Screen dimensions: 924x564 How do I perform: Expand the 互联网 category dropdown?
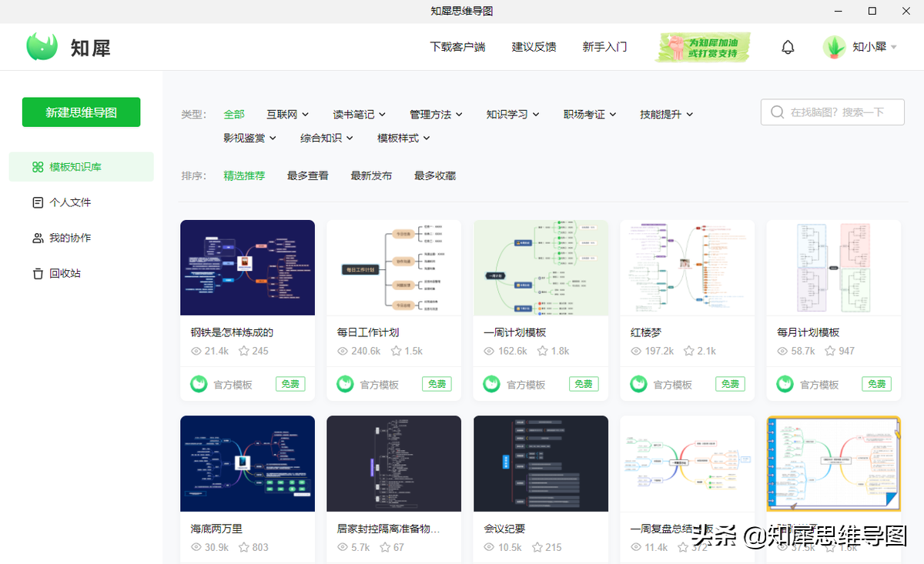point(288,114)
